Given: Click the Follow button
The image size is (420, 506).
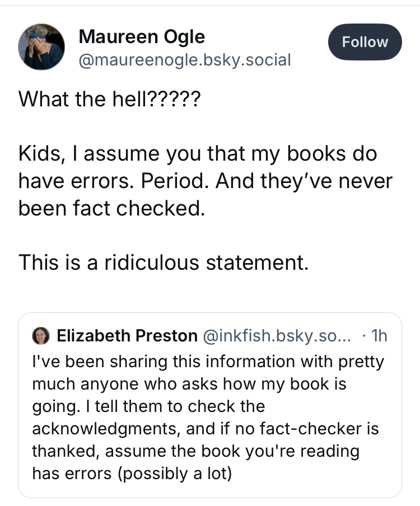Looking at the screenshot, I should pyautogui.click(x=365, y=42).
